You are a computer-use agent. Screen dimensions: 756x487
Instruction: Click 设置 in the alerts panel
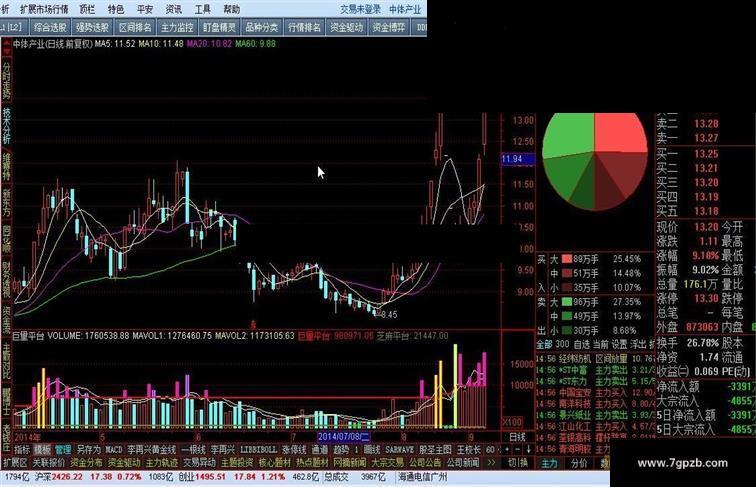(619, 344)
